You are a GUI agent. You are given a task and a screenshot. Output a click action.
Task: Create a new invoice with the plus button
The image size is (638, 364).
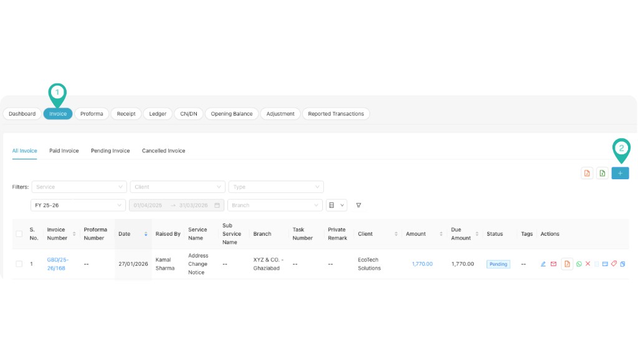click(x=620, y=173)
